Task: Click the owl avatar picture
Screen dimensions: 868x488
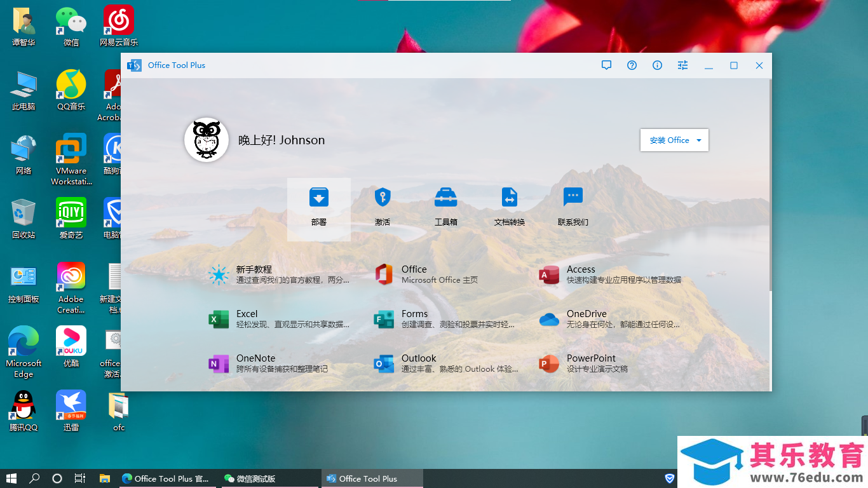Action: (207, 140)
